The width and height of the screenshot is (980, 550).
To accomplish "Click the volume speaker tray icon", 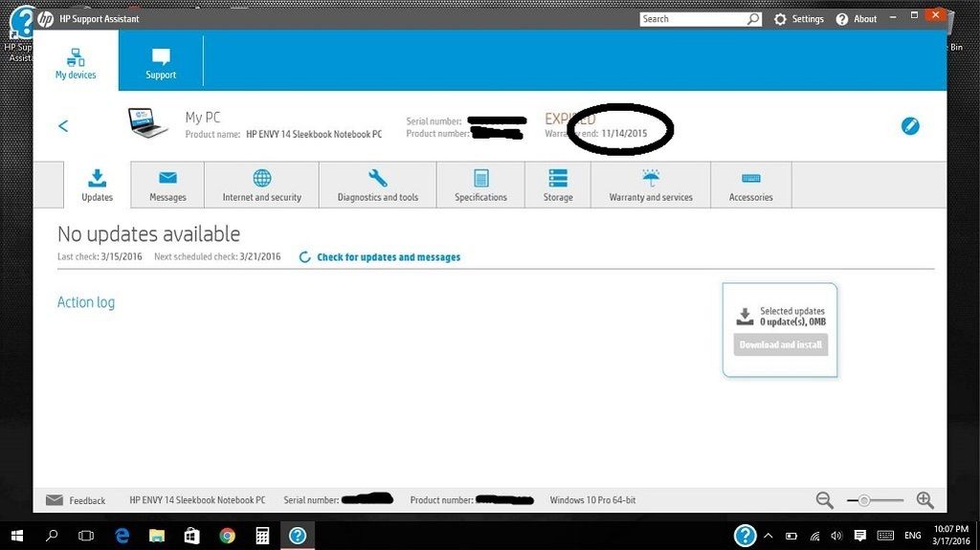I will pos(836,536).
